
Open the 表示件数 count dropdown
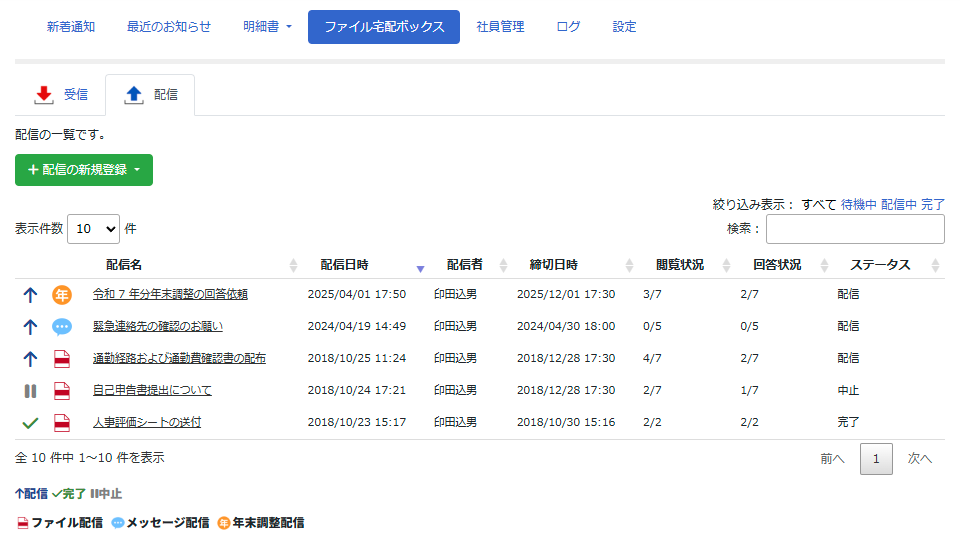(93, 228)
